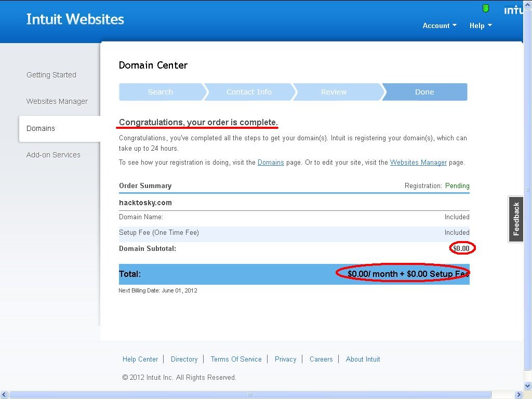Open the Account dropdown menu

click(440, 25)
